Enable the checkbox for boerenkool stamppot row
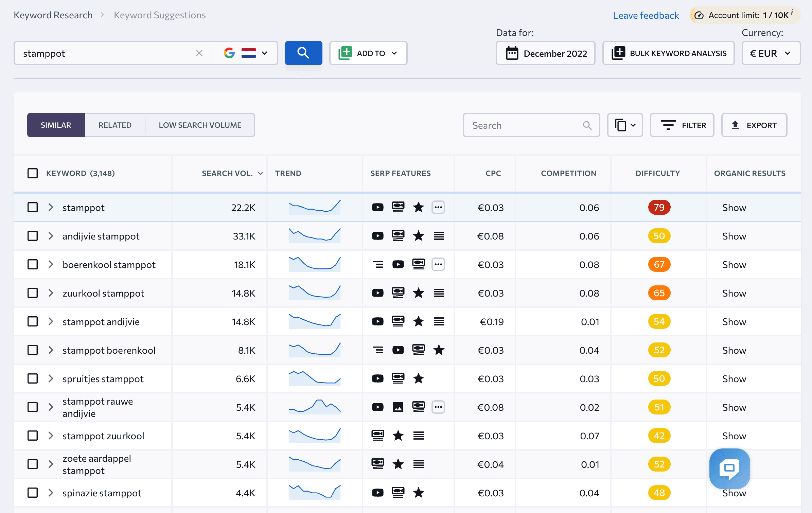The image size is (812, 513). 32,264
